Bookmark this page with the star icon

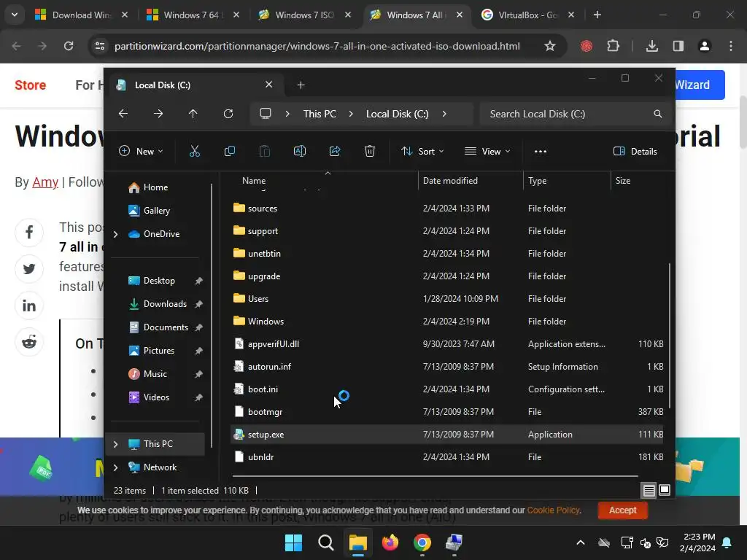click(550, 46)
